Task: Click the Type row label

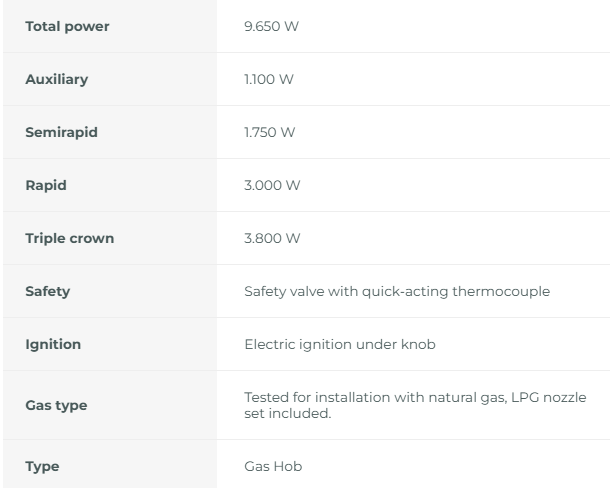Action: [x=42, y=466]
